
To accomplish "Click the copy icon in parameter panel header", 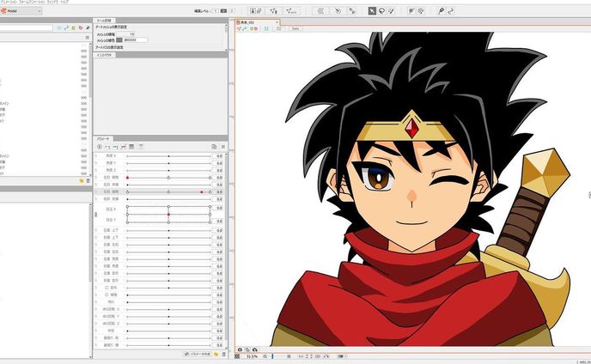I will click(214, 147).
